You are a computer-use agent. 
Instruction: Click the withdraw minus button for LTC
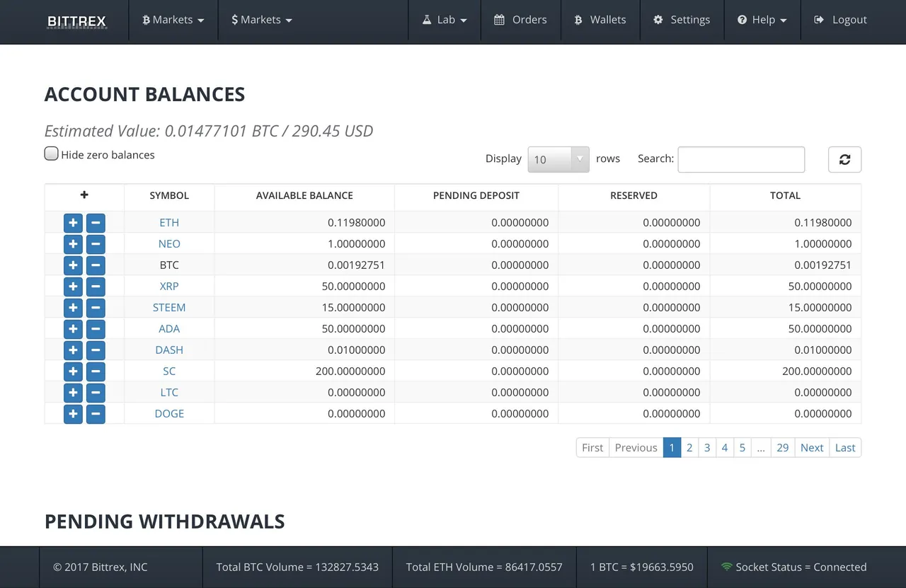point(96,393)
